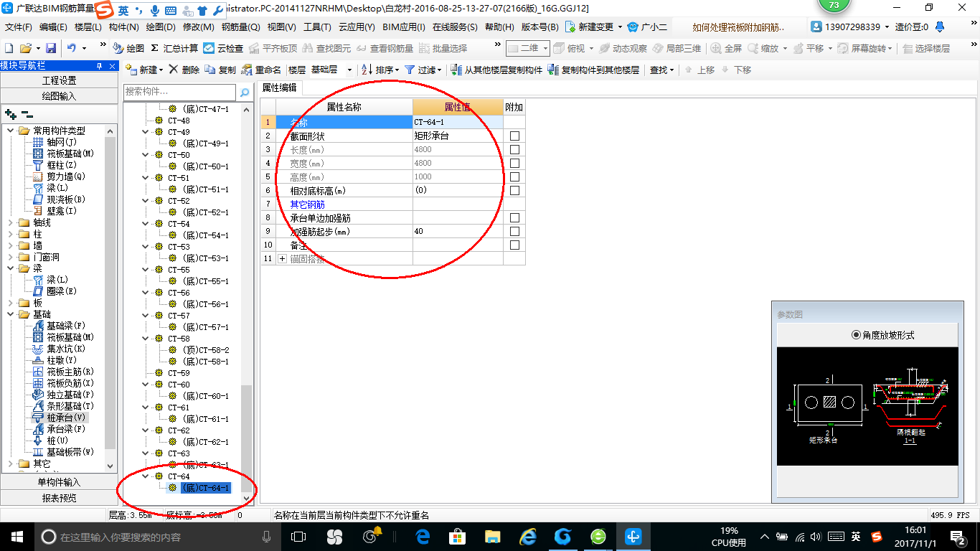
Task: Click the Open folder icon
Action: coord(25,48)
